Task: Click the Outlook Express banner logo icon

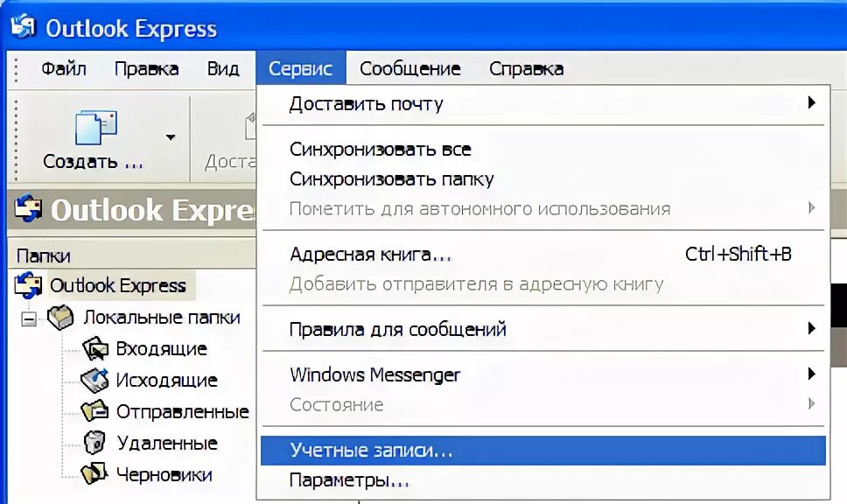Action: (28, 208)
